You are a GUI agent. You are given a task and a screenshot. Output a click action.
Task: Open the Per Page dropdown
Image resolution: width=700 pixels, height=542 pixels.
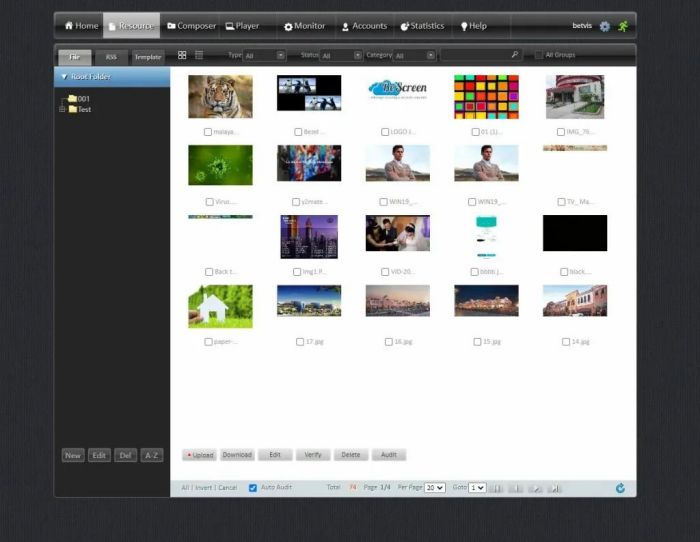(435, 488)
